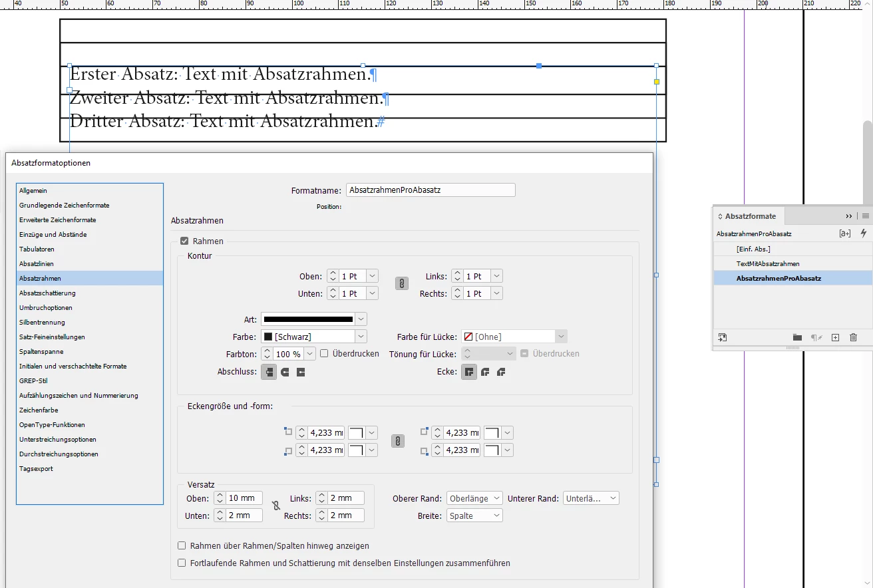Select the bevel join Ecke icon
This screenshot has height=588, width=873.
(x=501, y=372)
